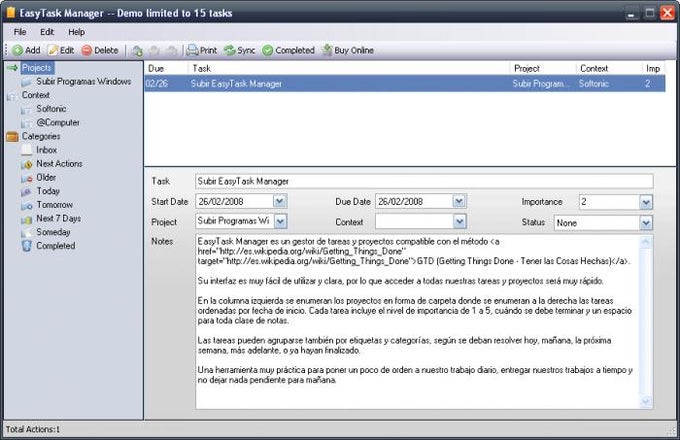
Task: Click the Softonic cell in task row
Action: coord(594,84)
